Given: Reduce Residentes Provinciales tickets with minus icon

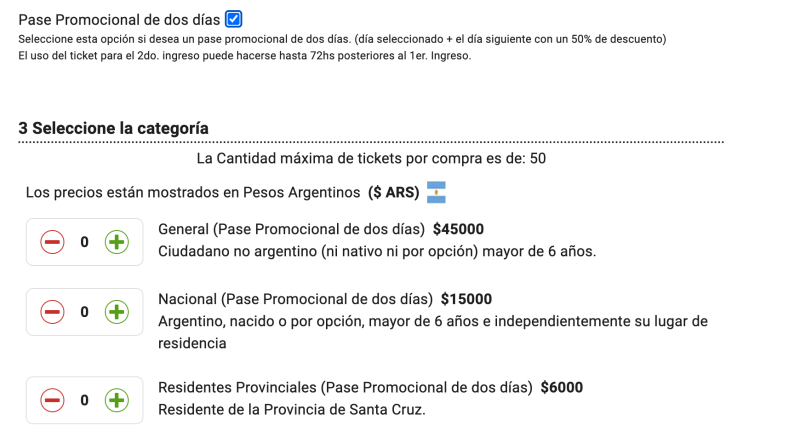Looking at the screenshot, I should pos(53,400).
